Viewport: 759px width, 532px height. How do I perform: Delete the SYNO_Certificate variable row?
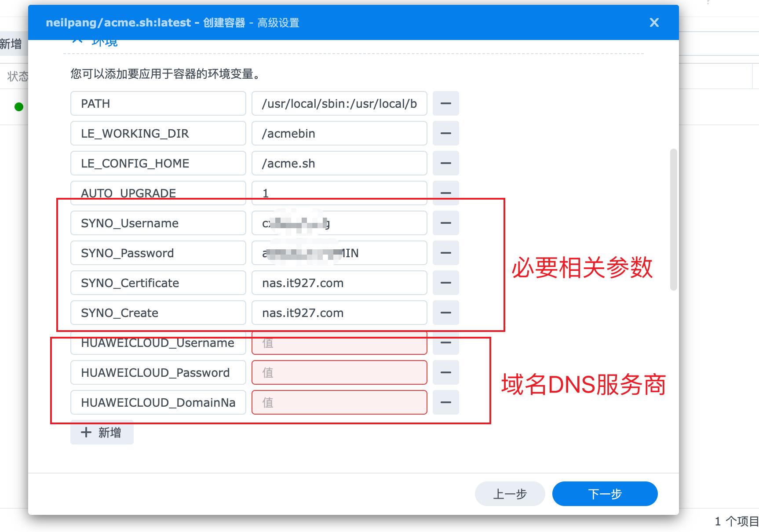tap(445, 283)
